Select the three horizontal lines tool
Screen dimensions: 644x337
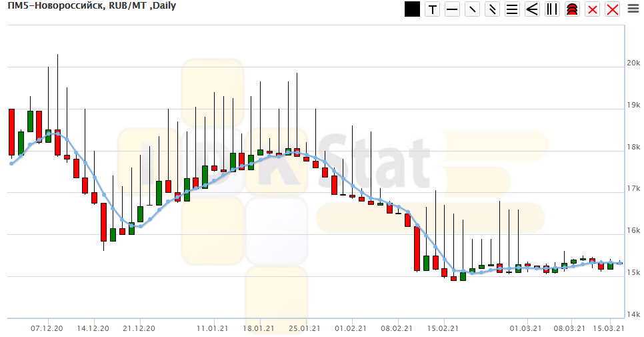click(x=513, y=9)
